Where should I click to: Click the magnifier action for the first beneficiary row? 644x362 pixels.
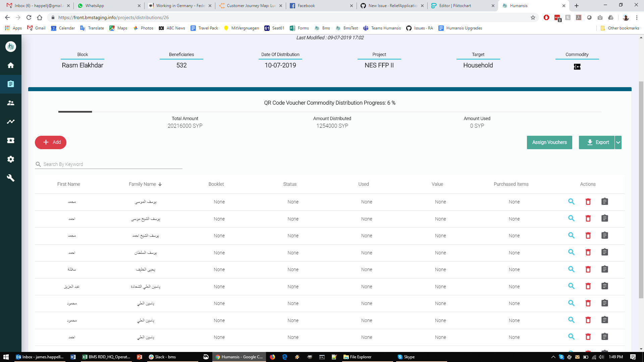click(572, 201)
